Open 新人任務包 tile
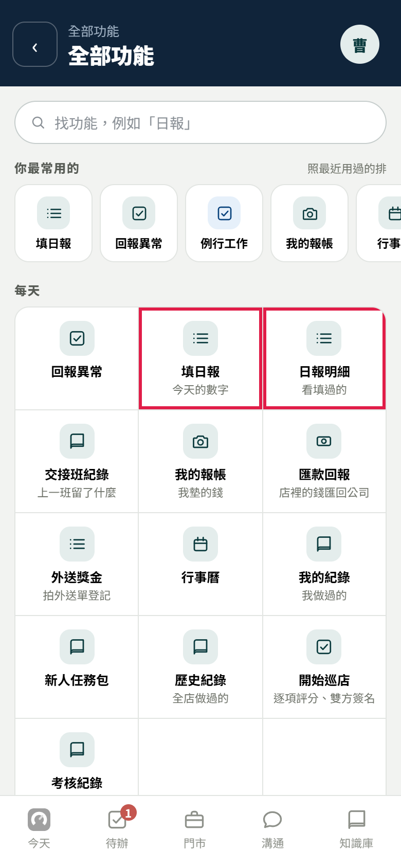401x868 pixels. (77, 667)
